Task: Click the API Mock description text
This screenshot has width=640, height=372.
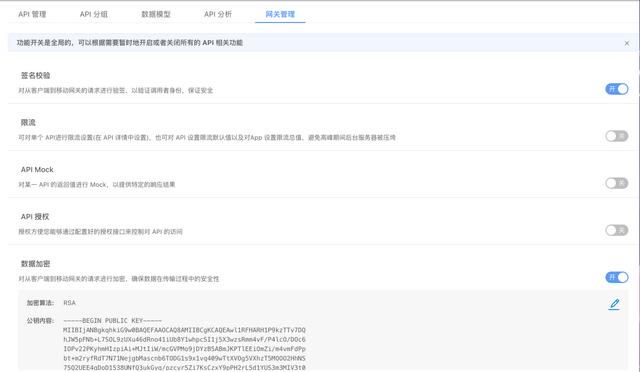Action: click(97, 185)
